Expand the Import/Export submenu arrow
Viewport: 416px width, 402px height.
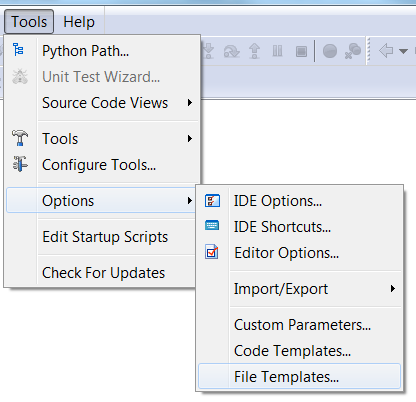click(393, 289)
